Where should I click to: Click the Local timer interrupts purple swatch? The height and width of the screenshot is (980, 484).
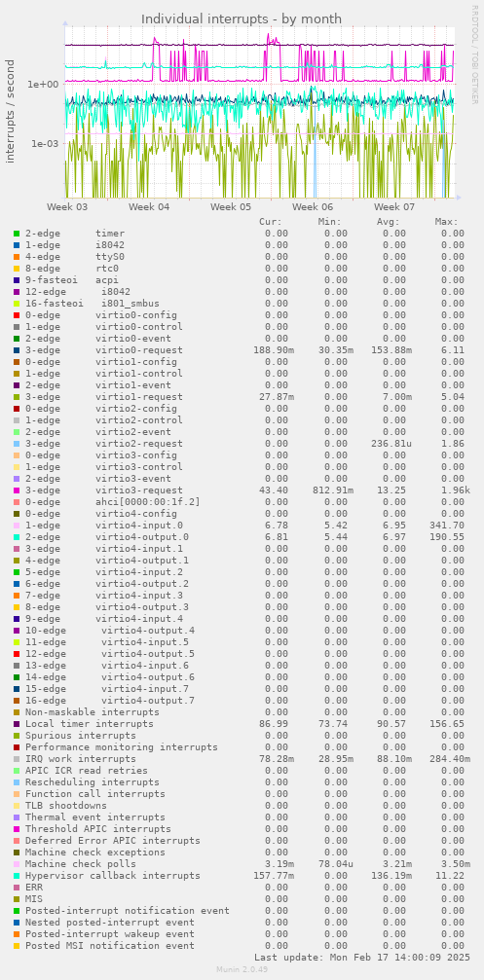pyautogui.click(x=17, y=724)
